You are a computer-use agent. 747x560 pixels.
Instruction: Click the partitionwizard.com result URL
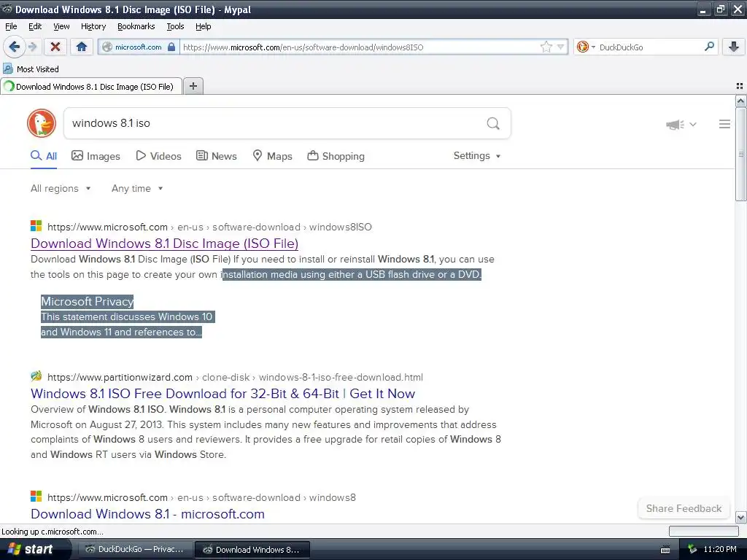point(235,377)
